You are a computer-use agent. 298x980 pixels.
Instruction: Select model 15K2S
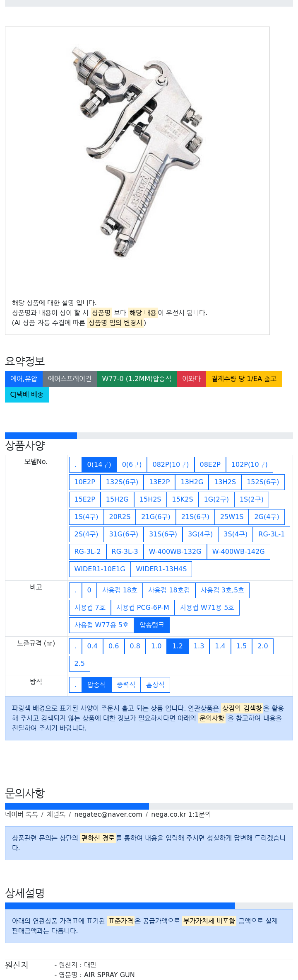[x=183, y=500]
